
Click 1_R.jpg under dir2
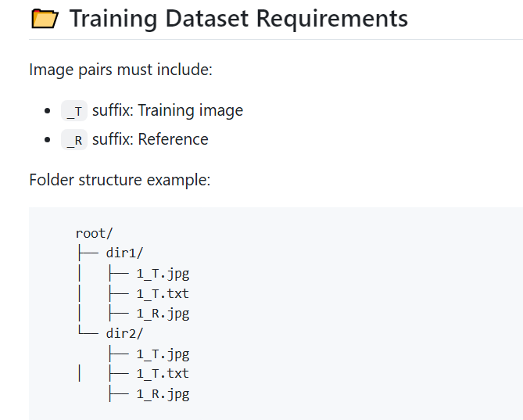tap(163, 394)
